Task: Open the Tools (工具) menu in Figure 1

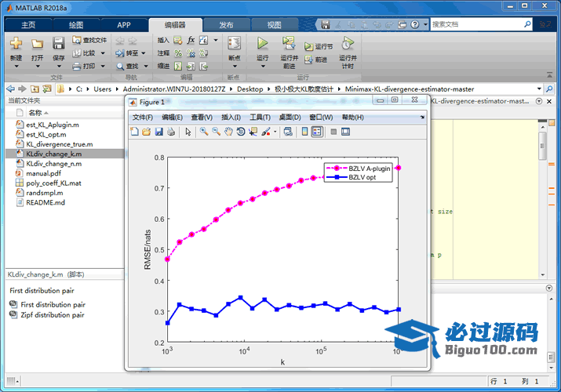Action: click(x=259, y=117)
